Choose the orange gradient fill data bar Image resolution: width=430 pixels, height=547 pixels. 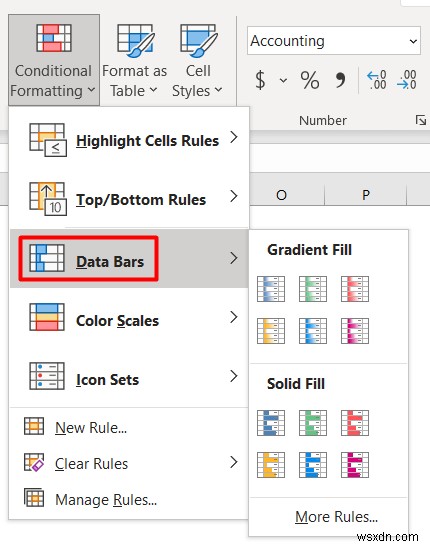click(x=271, y=330)
